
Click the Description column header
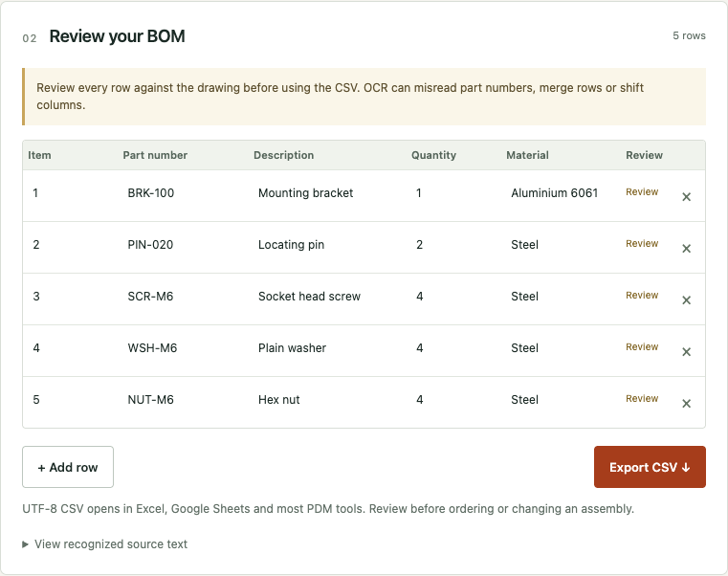(x=284, y=155)
